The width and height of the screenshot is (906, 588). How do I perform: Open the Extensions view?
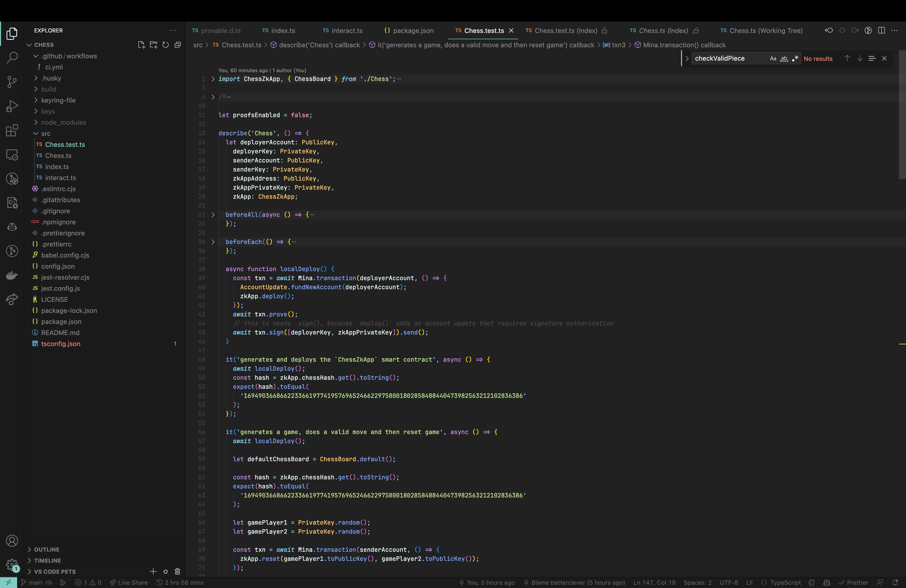(12, 131)
